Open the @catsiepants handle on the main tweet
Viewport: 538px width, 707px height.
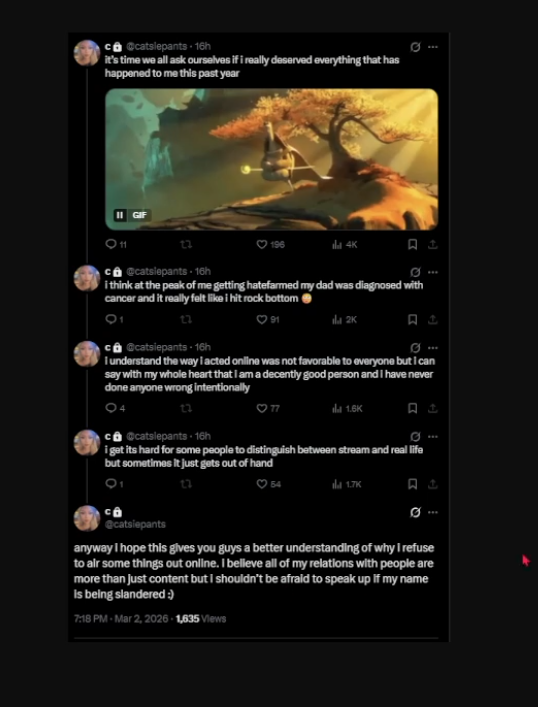click(135, 524)
